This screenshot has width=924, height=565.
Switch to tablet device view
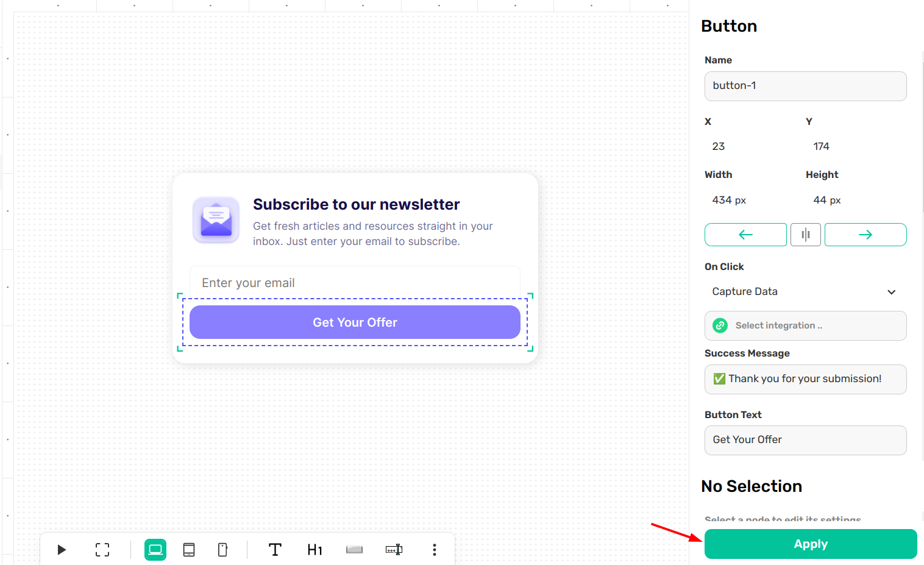click(x=189, y=550)
